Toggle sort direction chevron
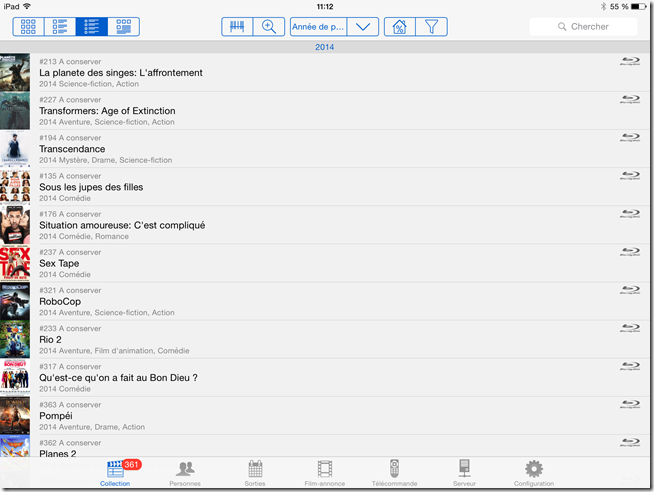 tap(363, 27)
